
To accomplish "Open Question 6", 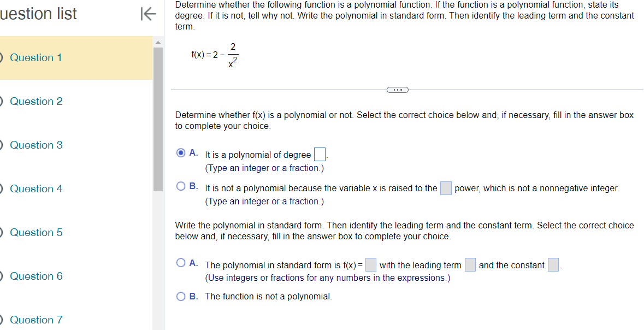I will [x=36, y=276].
